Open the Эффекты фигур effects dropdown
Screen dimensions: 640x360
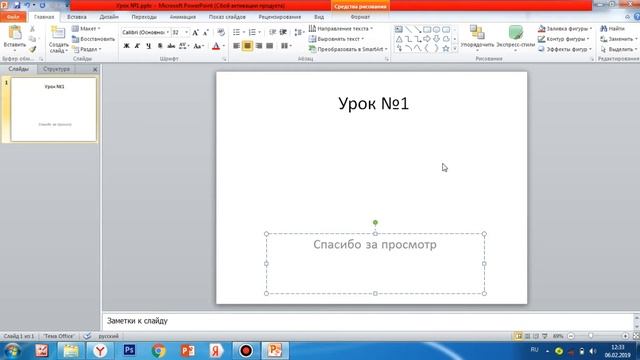pos(565,49)
